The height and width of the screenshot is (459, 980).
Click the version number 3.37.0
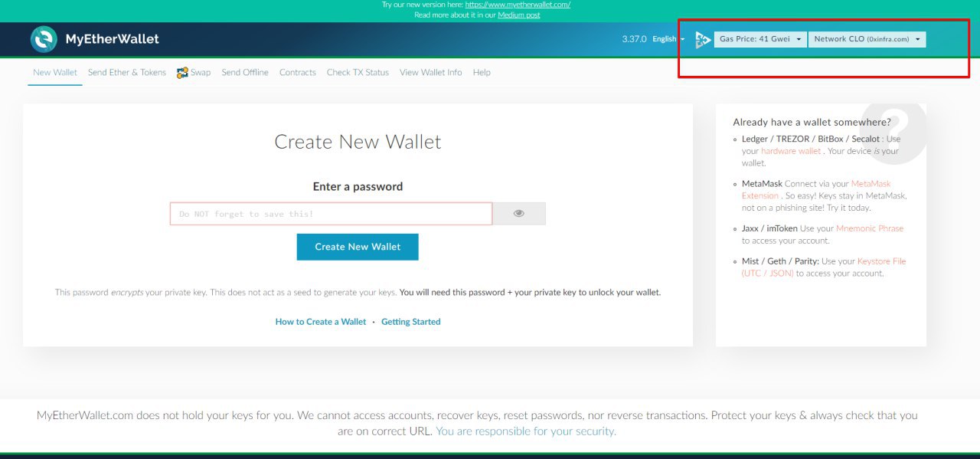[x=635, y=39]
